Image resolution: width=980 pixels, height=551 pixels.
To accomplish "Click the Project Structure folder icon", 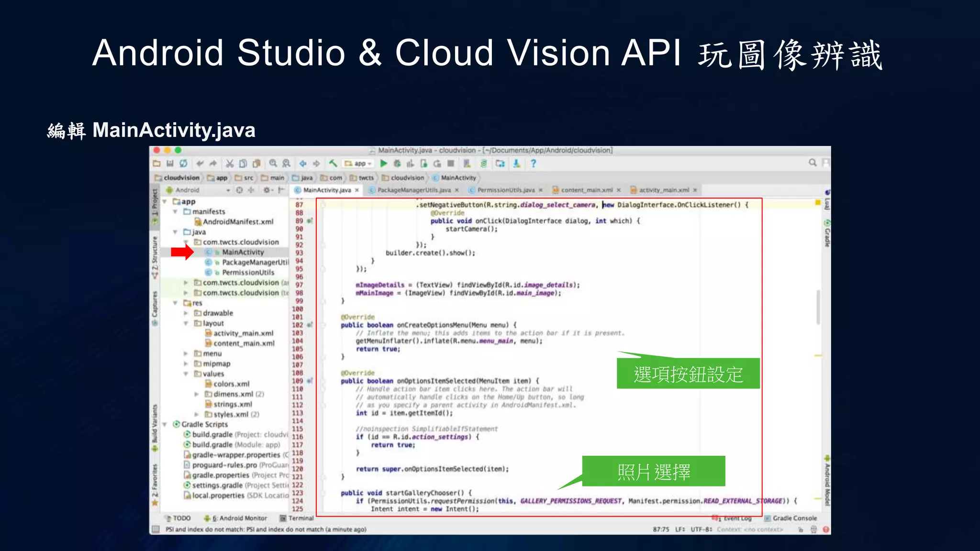I will (x=500, y=164).
